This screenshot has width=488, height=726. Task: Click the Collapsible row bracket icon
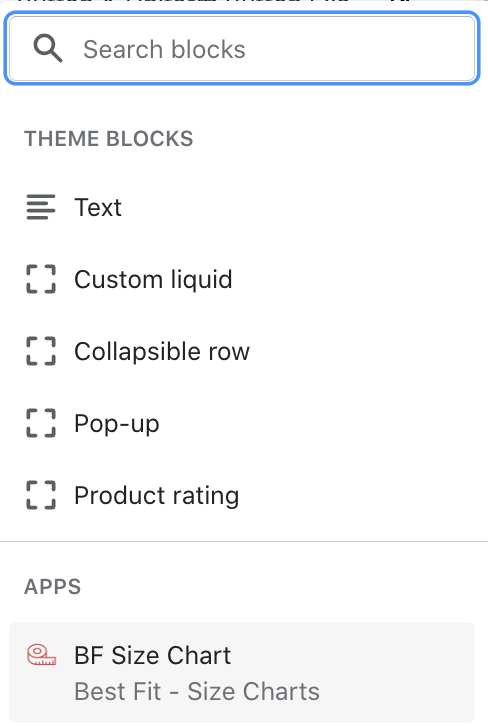[41, 351]
